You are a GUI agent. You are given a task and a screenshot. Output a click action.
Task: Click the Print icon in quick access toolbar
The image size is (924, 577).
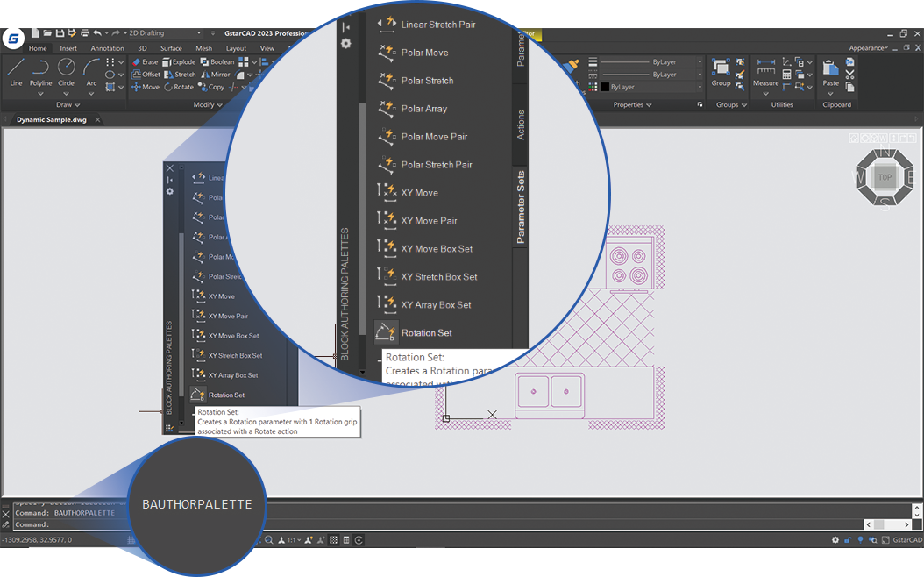[85, 33]
